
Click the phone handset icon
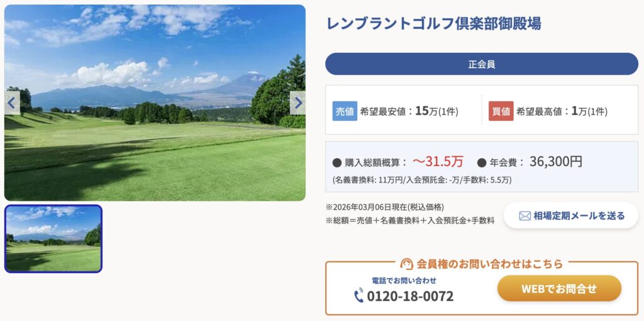coord(359,296)
